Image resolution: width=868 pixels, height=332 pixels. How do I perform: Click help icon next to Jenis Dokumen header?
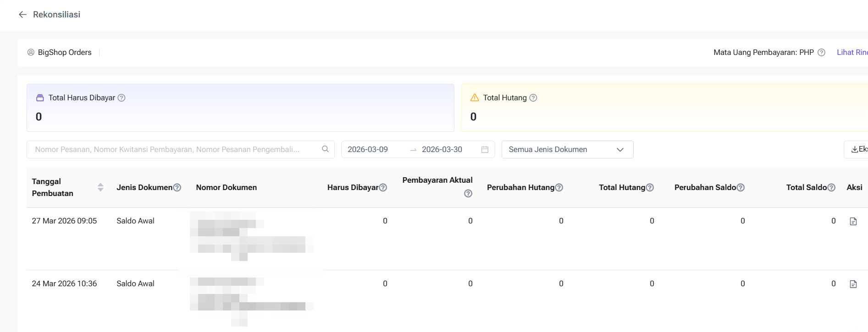tap(177, 187)
